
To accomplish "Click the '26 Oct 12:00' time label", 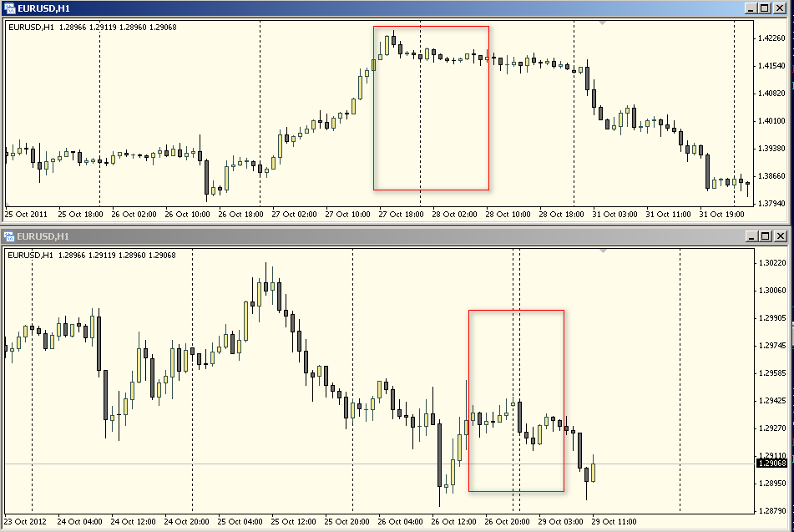I will (x=453, y=522).
